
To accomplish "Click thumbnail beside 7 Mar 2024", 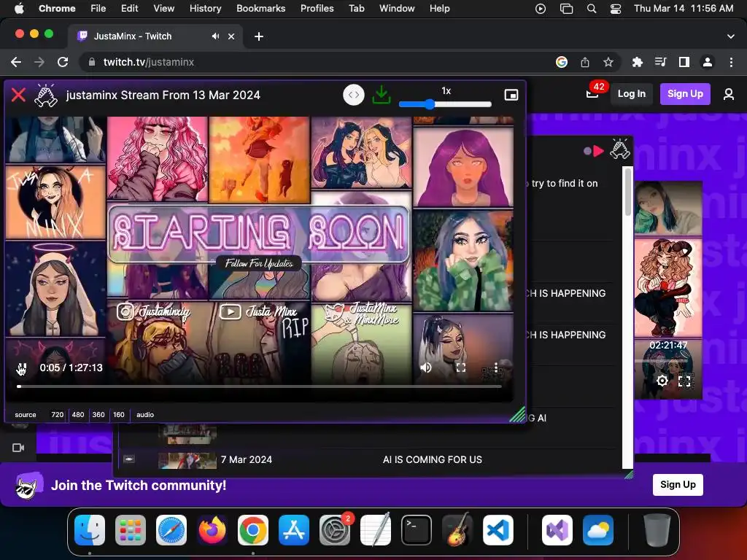I will click(x=187, y=461).
